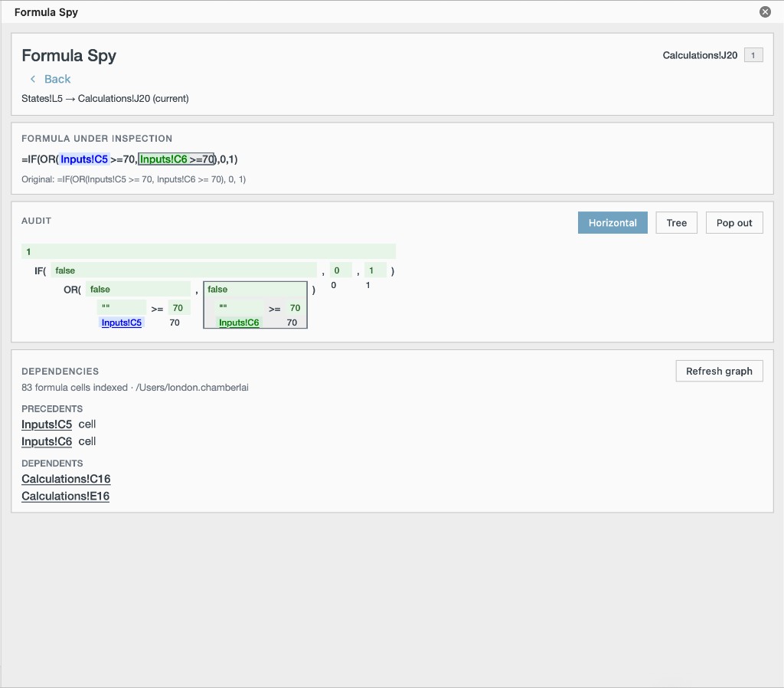Click Inputs!C5 link in audit tree
The width and height of the screenshot is (784, 688).
[122, 323]
